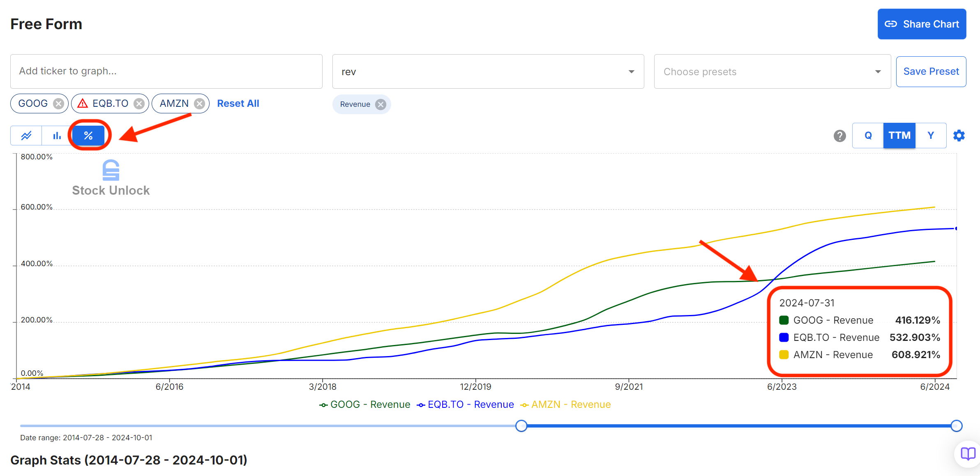Image resolution: width=980 pixels, height=476 pixels.
Task: Open the book icon widget
Action: coord(968,454)
